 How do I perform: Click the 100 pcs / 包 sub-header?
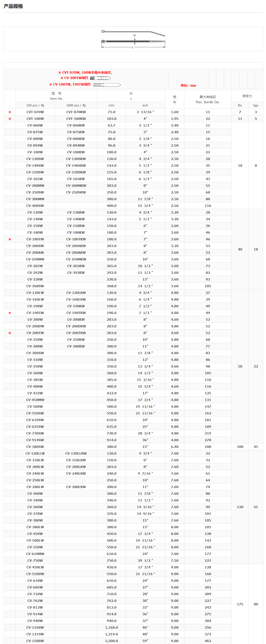[x=35, y=105]
